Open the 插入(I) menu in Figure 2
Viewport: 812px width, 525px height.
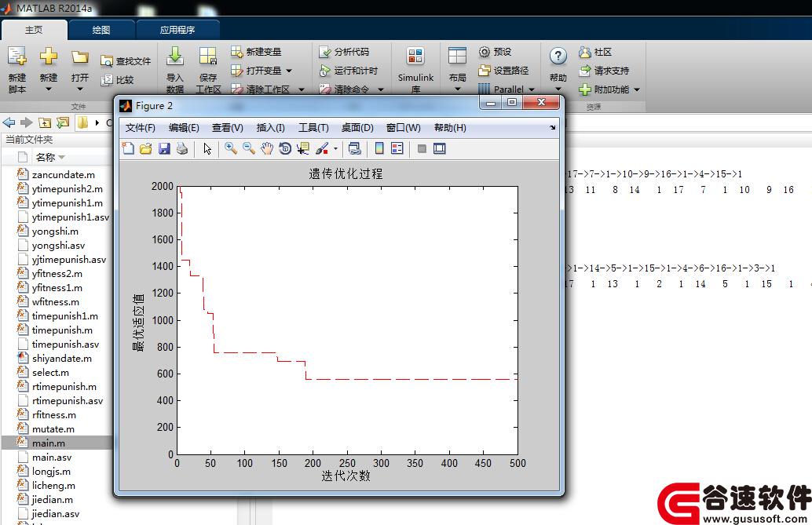[270, 127]
